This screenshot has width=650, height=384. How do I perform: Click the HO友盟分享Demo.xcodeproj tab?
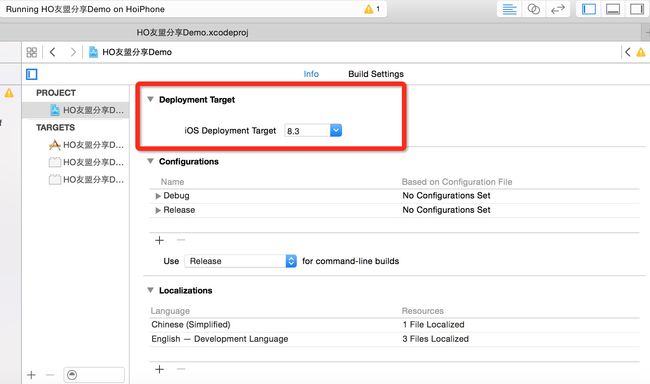coord(192,32)
